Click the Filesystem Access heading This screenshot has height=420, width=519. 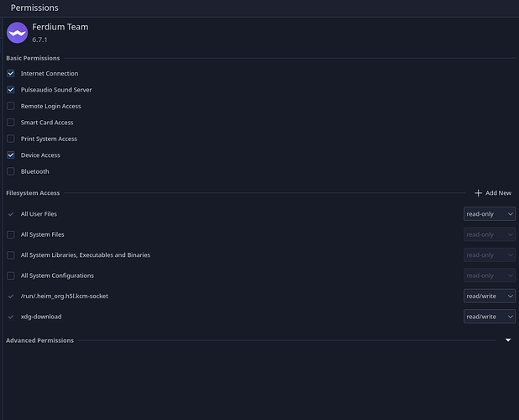[33, 193]
